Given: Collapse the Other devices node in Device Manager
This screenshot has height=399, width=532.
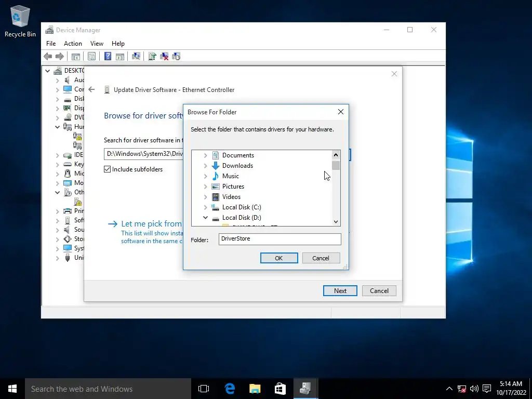Looking at the screenshot, I should (x=57, y=192).
